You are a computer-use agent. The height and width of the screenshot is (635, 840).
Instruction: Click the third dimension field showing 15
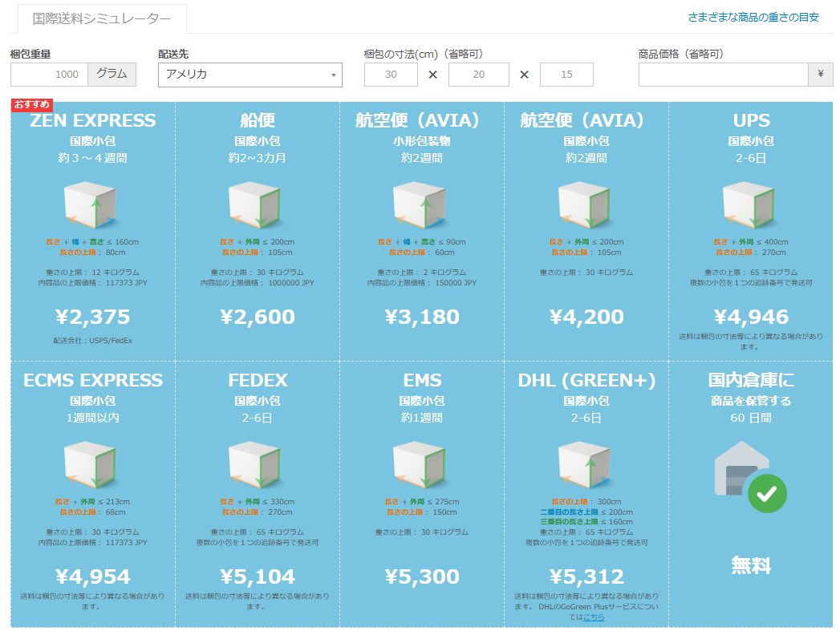click(x=566, y=75)
